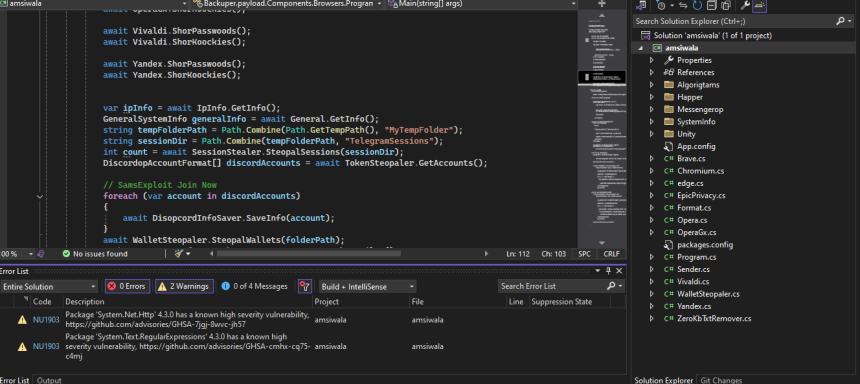
Task: Click the Collapse All icon in Solution Explorer
Action: [711, 5]
